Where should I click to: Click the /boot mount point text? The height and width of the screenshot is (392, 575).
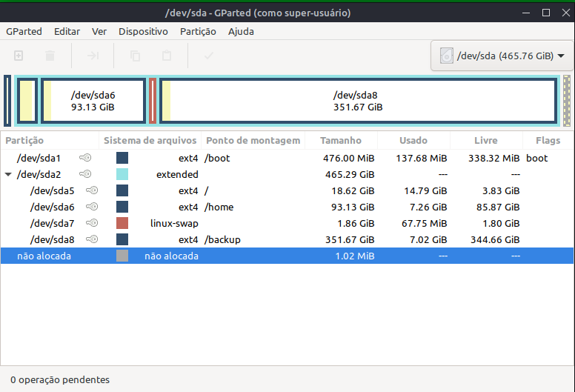(217, 158)
